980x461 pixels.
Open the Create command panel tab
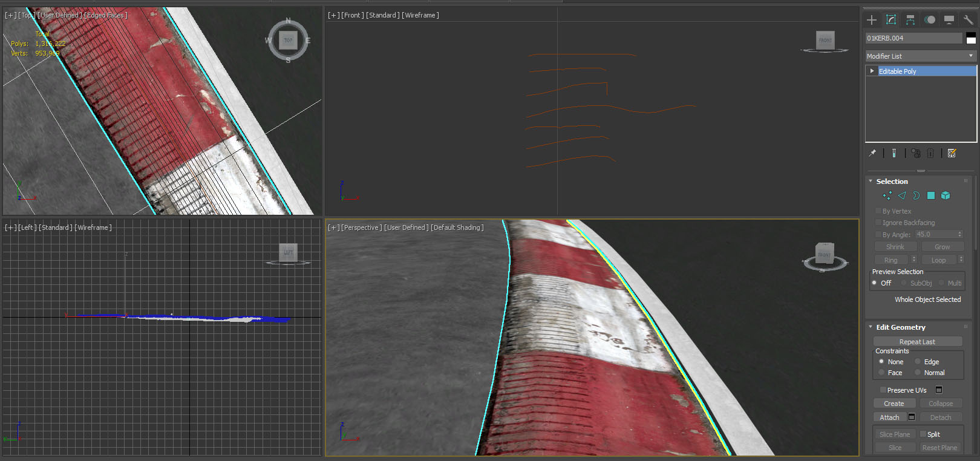872,20
